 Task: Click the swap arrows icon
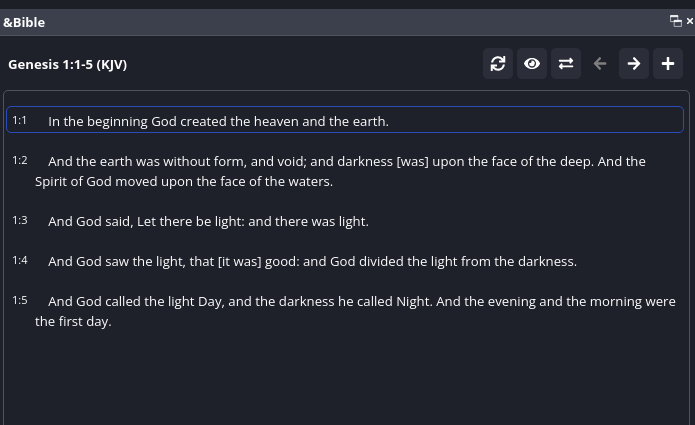(566, 64)
